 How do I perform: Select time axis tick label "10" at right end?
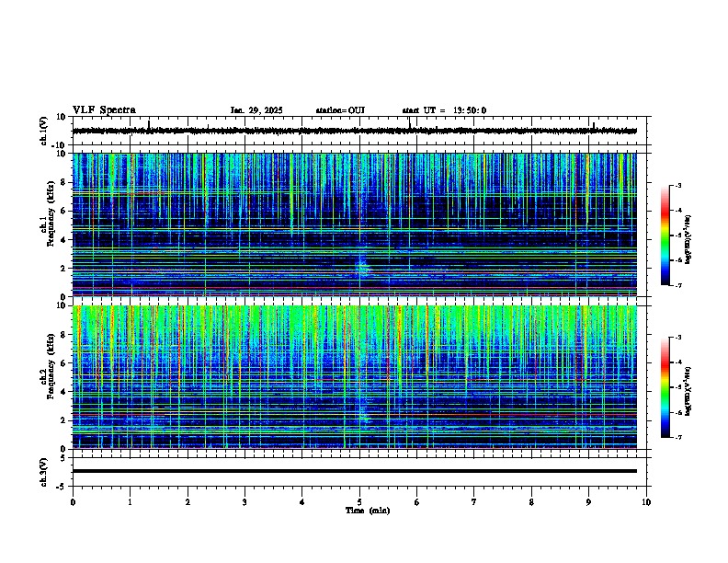[x=646, y=502]
